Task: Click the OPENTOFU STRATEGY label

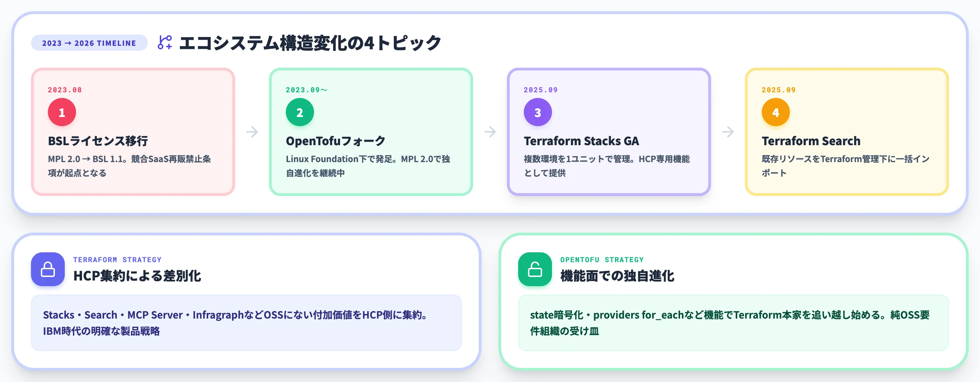Action: pyautogui.click(x=602, y=260)
